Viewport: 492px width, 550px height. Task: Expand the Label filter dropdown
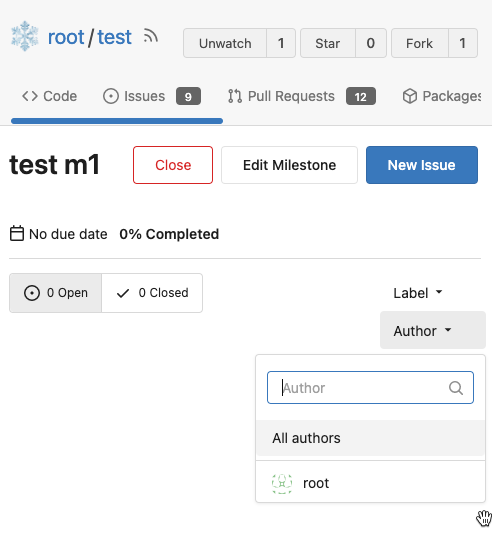pyautogui.click(x=418, y=293)
